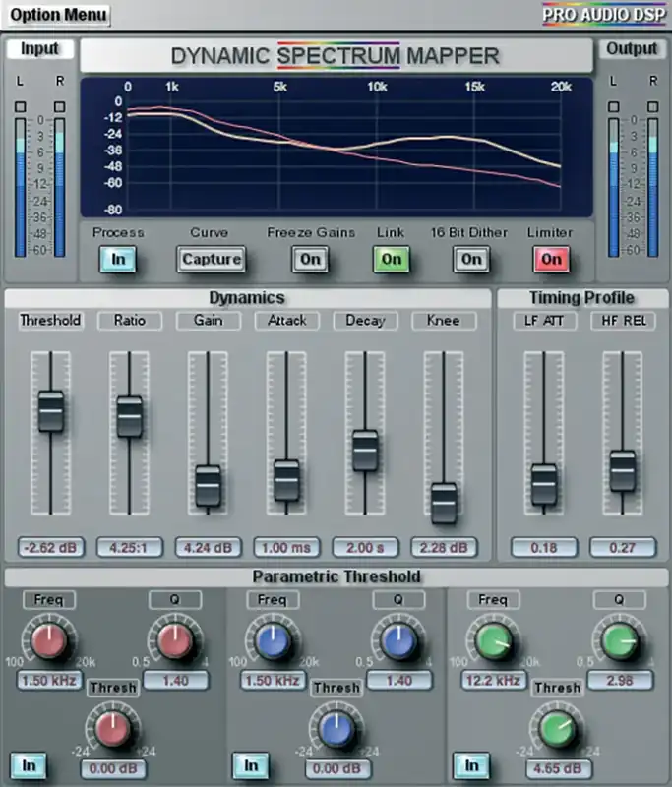Image resolution: width=672 pixels, height=787 pixels.
Task: Click the LF ATT label
Action: [544, 321]
